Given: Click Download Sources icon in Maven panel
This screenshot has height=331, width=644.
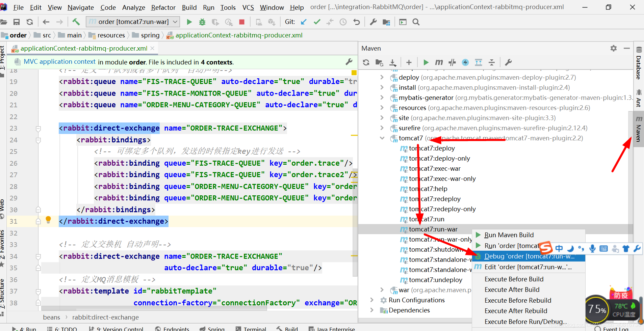Looking at the screenshot, I should 392,62.
